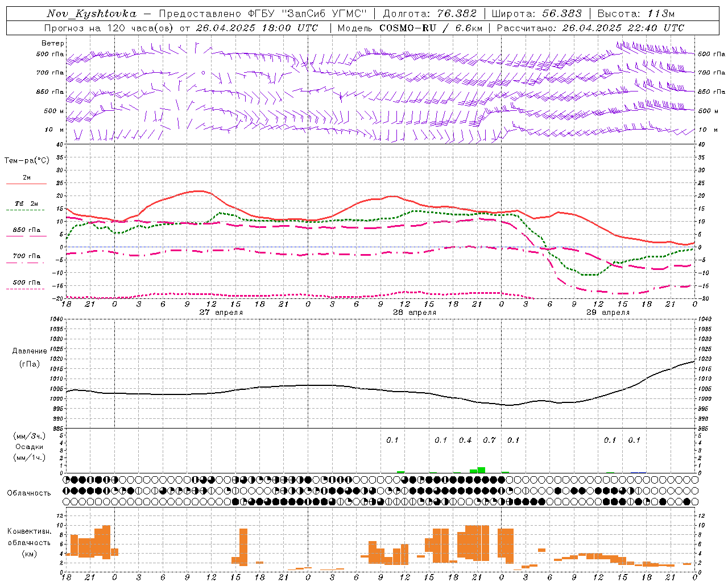The height and width of the screenshot is (582, 728).
Task: Select the forecast start 26.04.2025 18:00 UTC
Action: 257,28
